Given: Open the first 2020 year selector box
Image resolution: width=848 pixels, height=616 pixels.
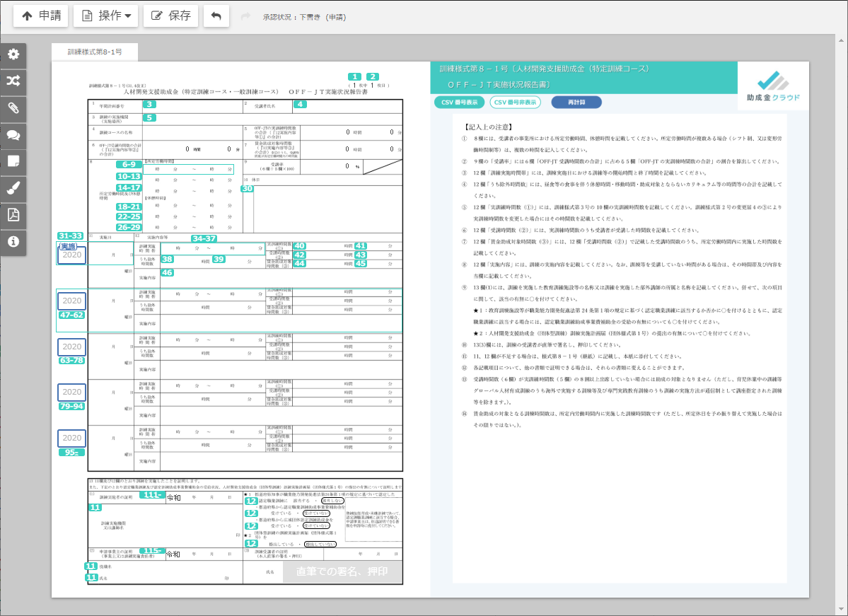Looking at the screenshot, I should (71, 255).
